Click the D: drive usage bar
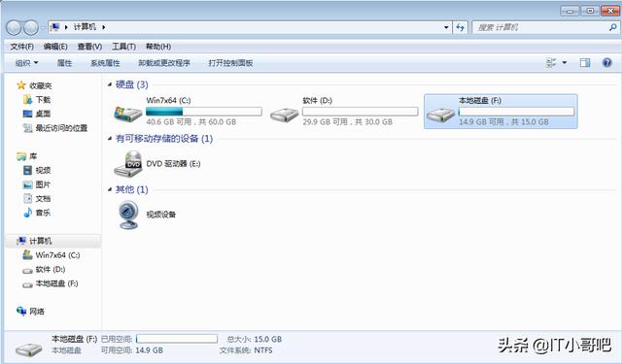 361,112
